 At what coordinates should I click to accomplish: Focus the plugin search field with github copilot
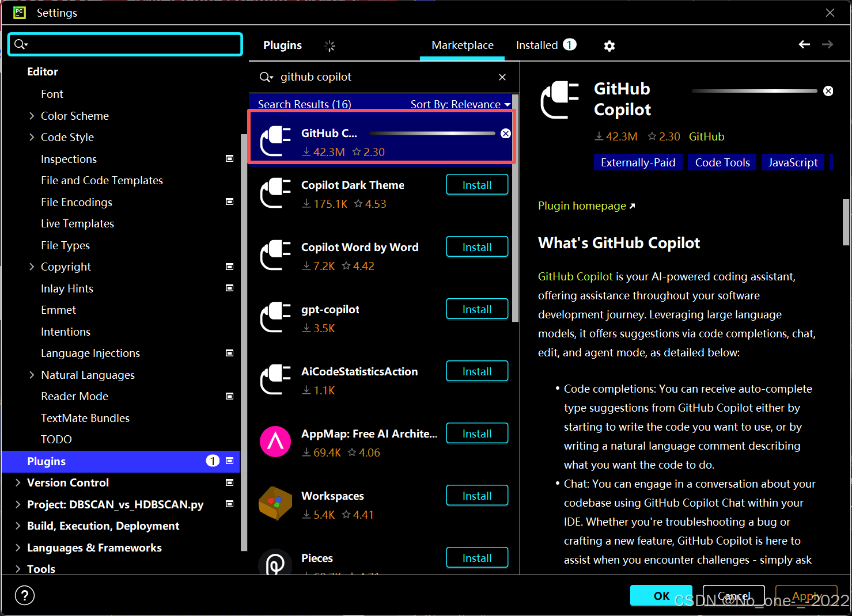[x=384, y=77]
